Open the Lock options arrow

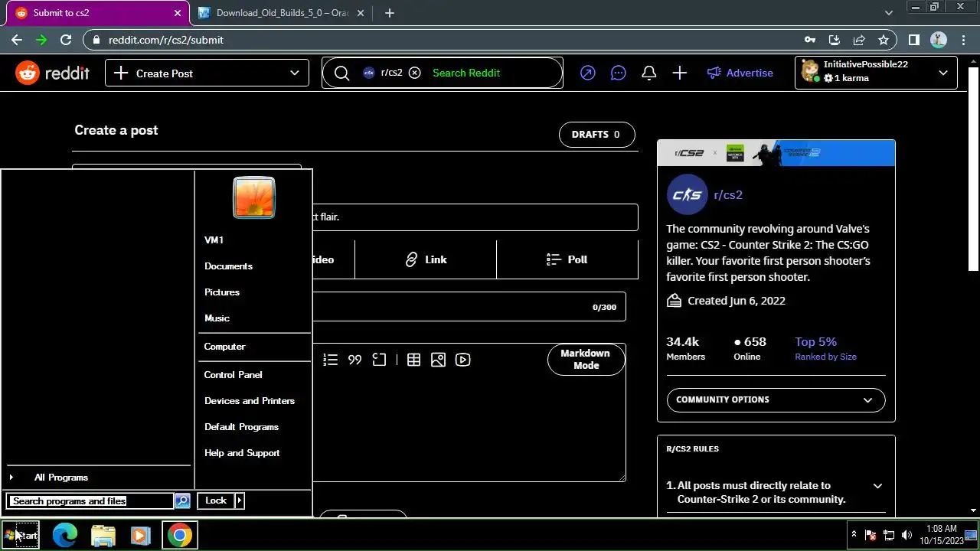(239, 500)
